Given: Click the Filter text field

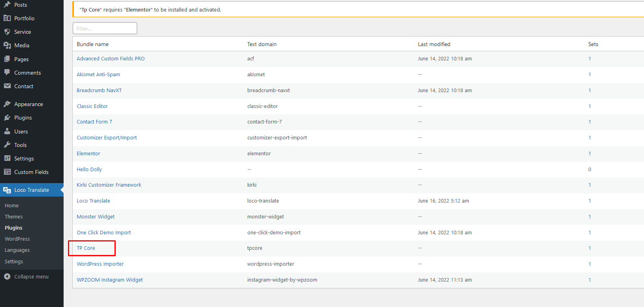Looking at the screenshot, I should (x=105, y=29).
